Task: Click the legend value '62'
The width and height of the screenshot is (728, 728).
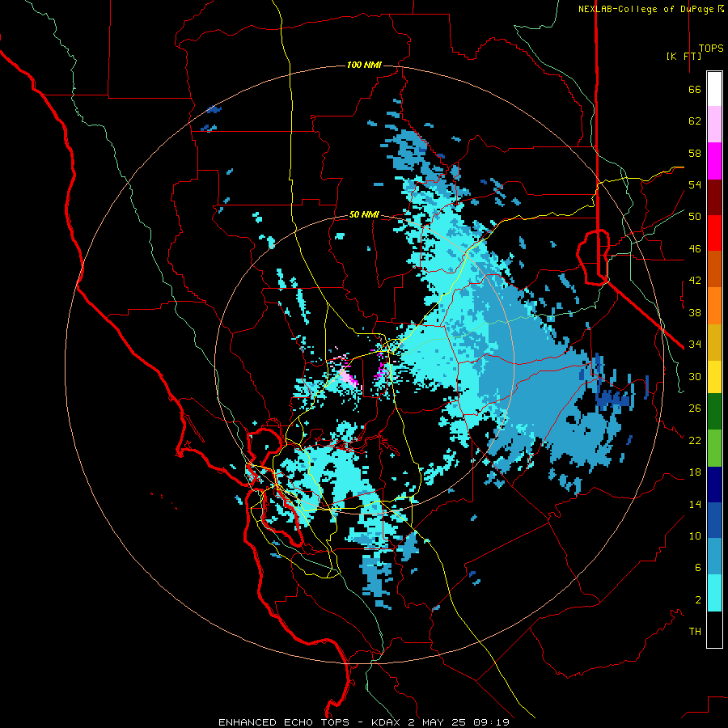Action: 695,121
